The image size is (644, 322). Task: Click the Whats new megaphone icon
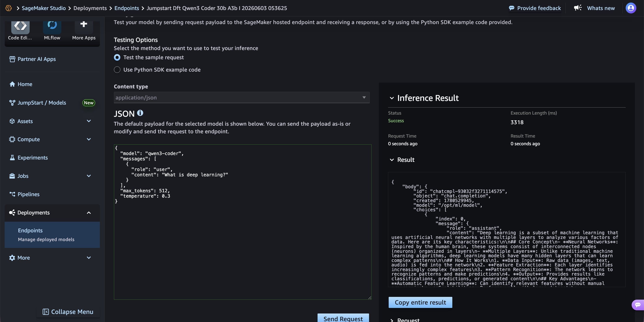tap(578, 8)
